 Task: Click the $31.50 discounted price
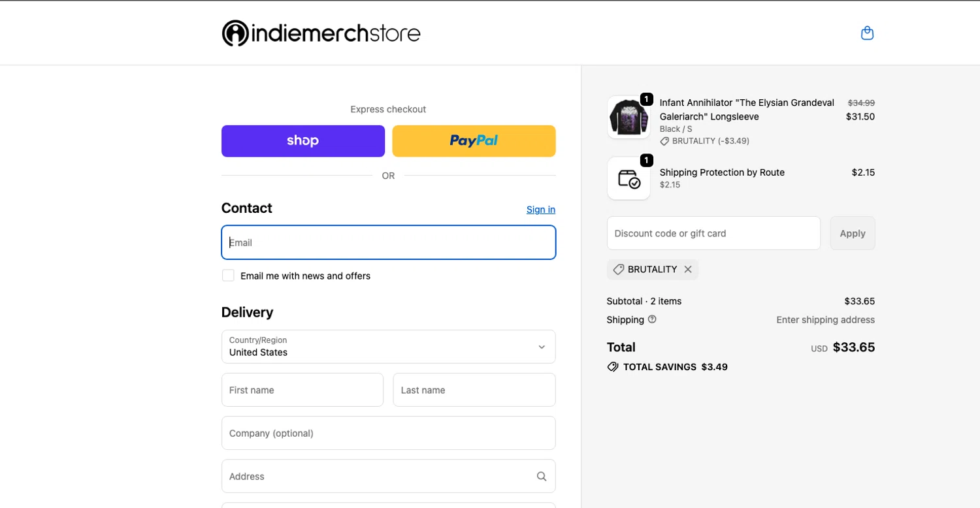[860, 117]
